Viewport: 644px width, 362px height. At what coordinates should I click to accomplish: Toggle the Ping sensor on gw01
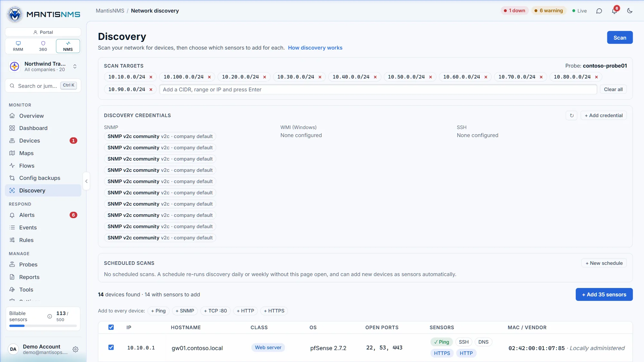[441, 342]
